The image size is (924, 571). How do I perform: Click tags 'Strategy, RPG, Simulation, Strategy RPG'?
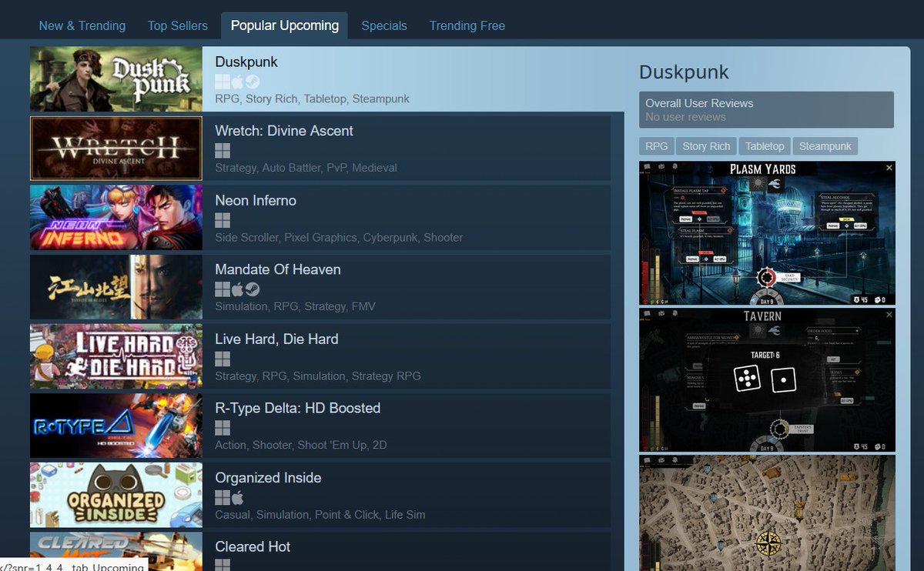point(318,376)
